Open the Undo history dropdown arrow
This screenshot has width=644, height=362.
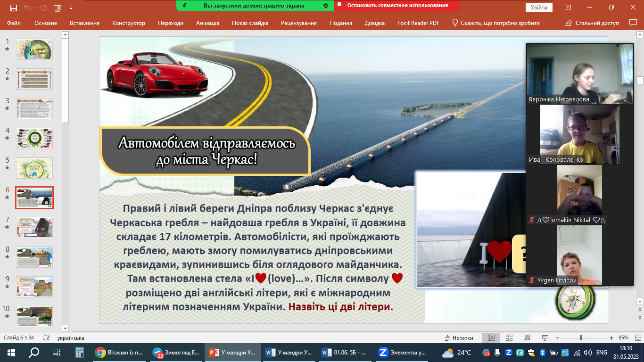point(35,8)
